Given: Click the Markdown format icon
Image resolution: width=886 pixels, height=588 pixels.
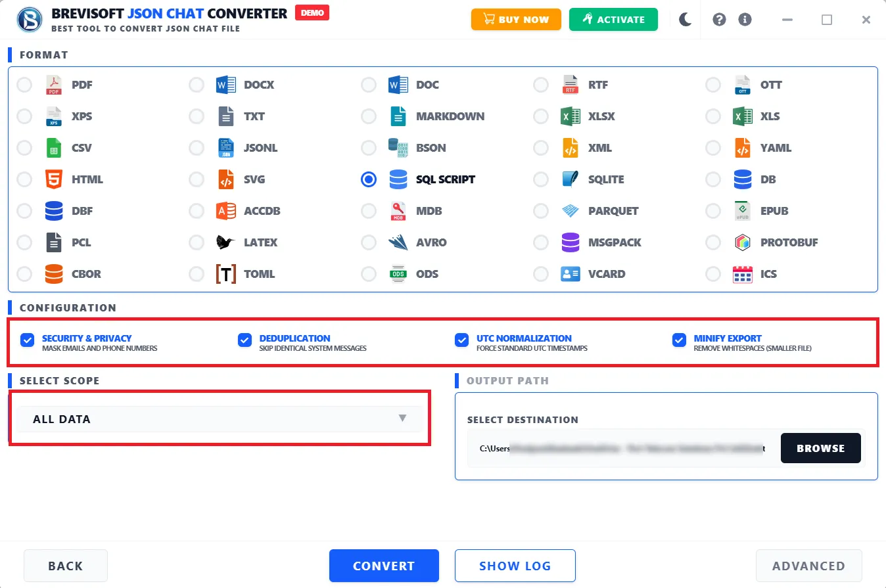Looking at the screenshot, I should point(398,116).
